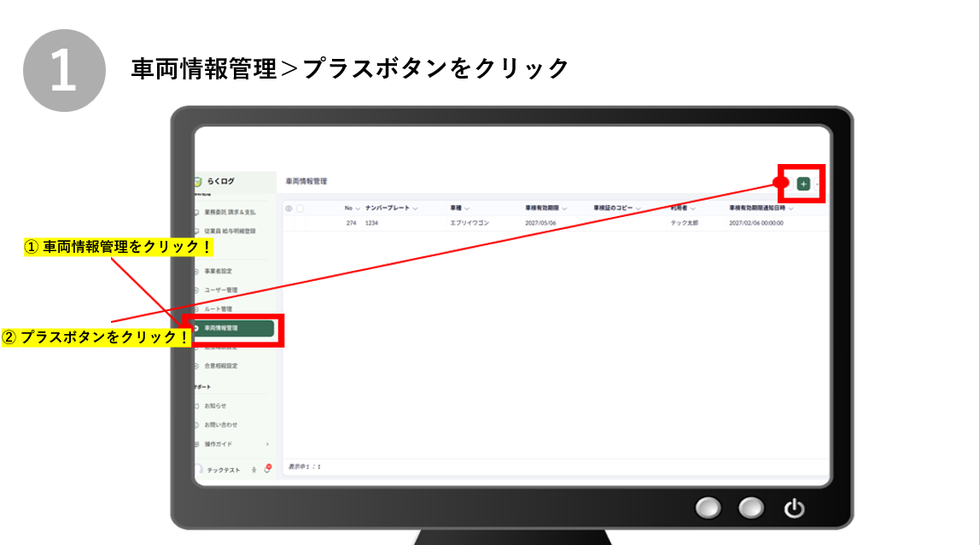Click the column settings gear in table header
The height and width of the screenshot is (545, 980).
pos(289,208)
